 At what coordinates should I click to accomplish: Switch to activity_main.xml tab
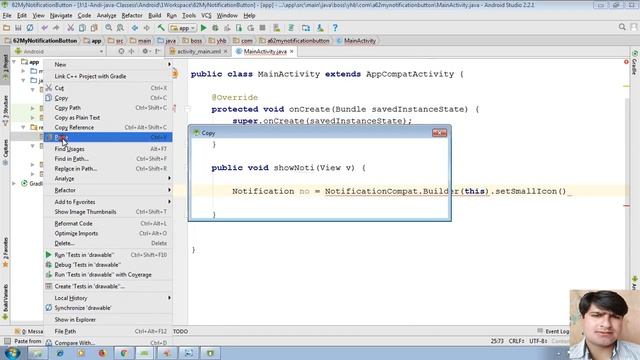pyautogui.click(x=199, y=51)
